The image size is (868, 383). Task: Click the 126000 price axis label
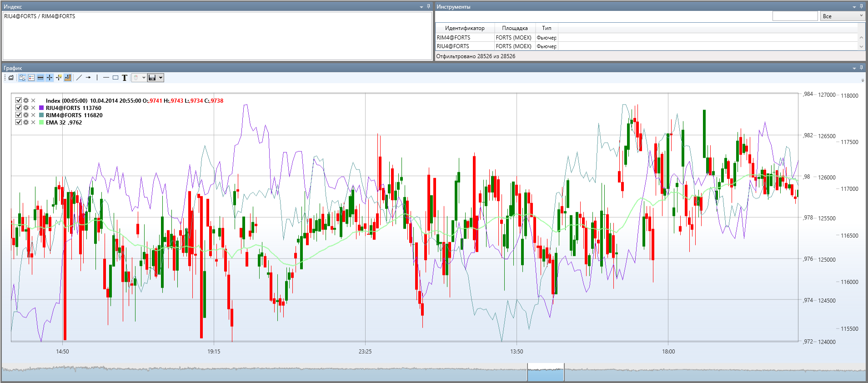pos(827,178)
